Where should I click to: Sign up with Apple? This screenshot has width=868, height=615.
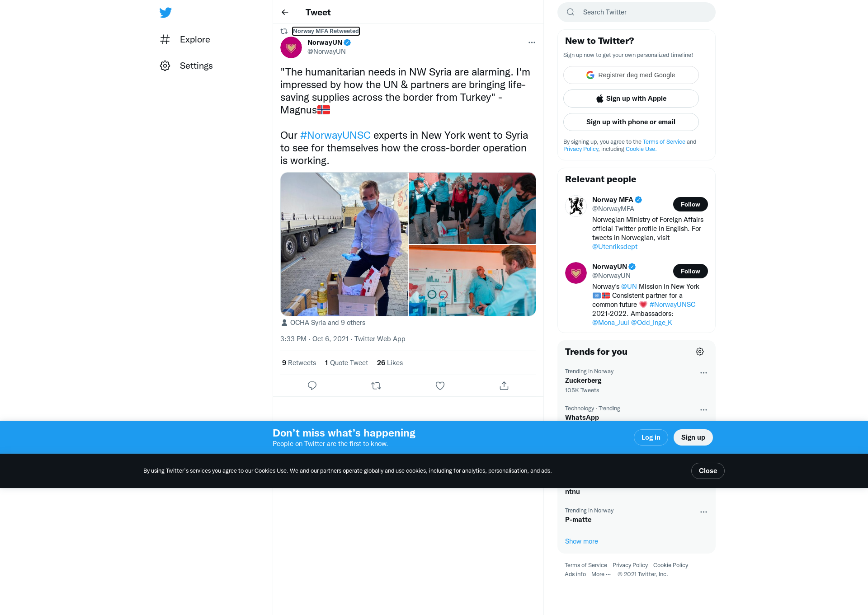point(631,99)
